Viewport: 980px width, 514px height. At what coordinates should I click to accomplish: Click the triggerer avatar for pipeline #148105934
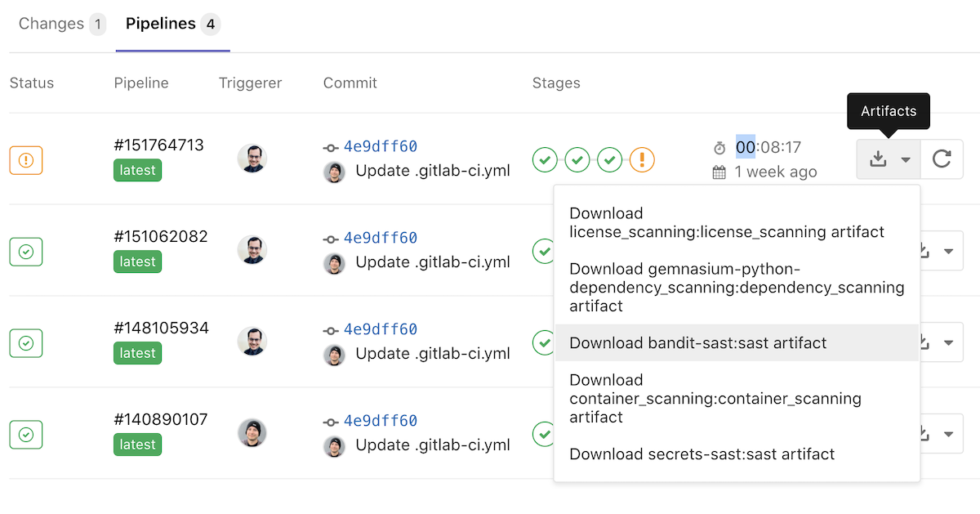coord(252,342)
